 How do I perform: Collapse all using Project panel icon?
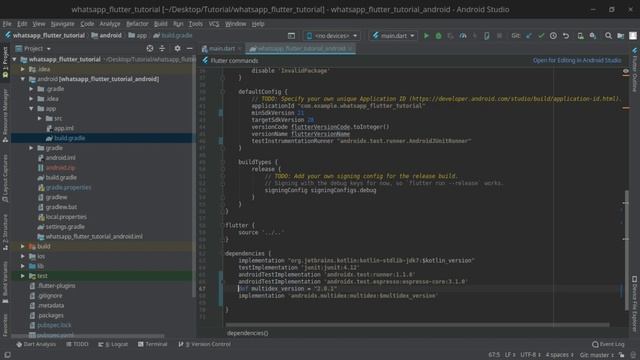[x=162, y=49]
